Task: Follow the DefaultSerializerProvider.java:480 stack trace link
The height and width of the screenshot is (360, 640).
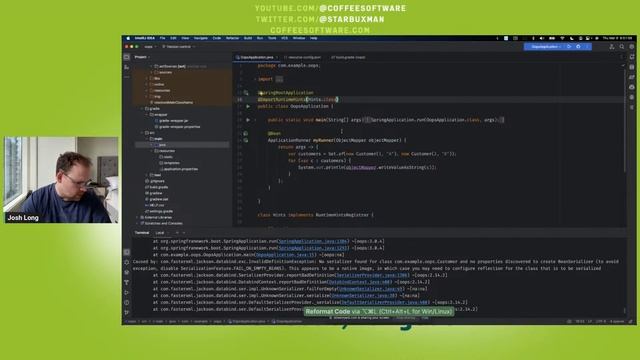Action: pyautogui.click(x=384, y=302)
